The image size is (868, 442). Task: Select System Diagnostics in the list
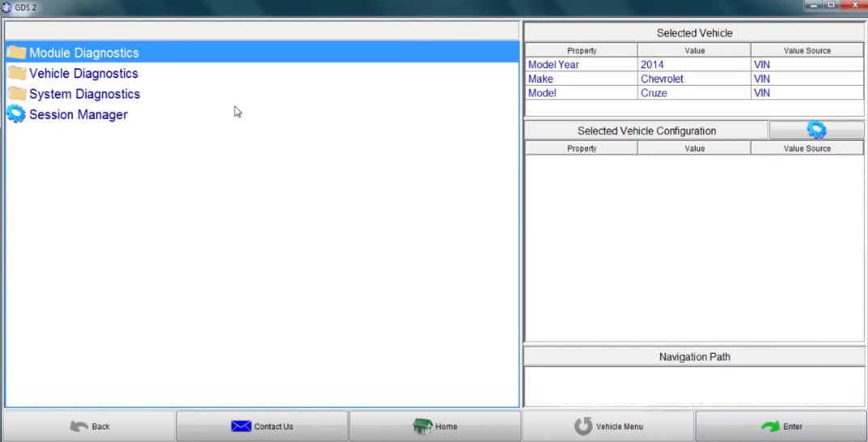point(262,94)
